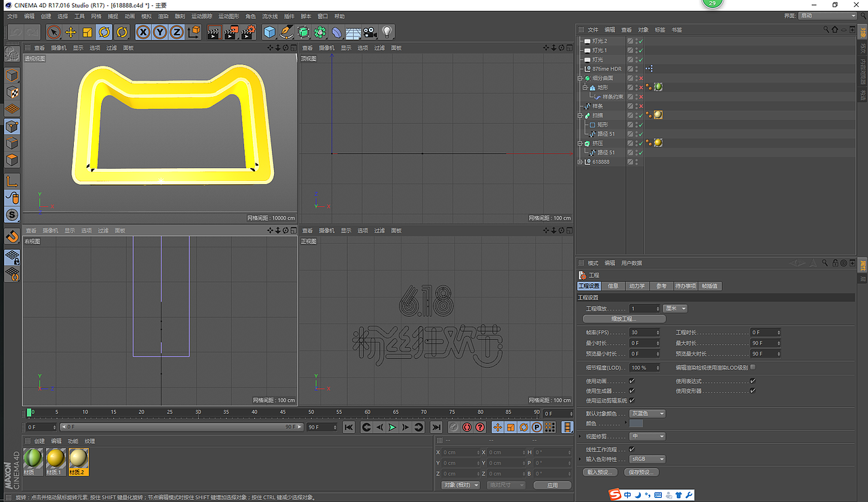Select the 材质.1 yellow material thumbnail
This screenshot has height=502, width=868.
56,461
